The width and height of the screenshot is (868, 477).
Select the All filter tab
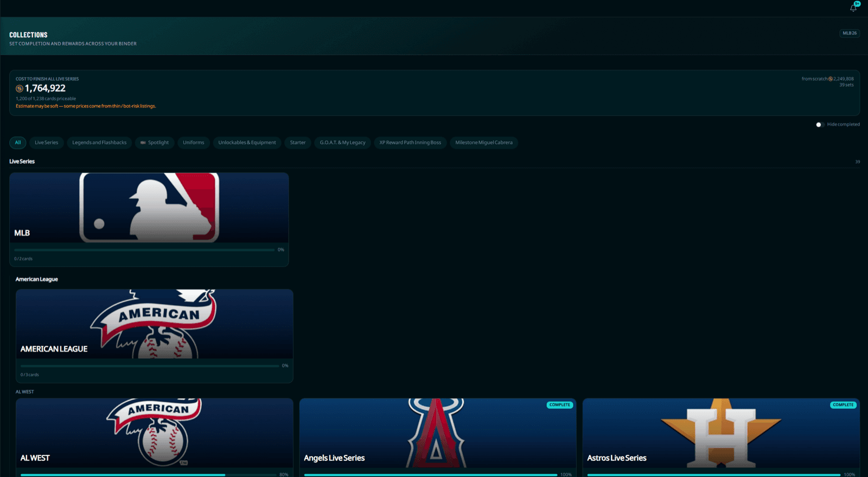pos(18,143)
